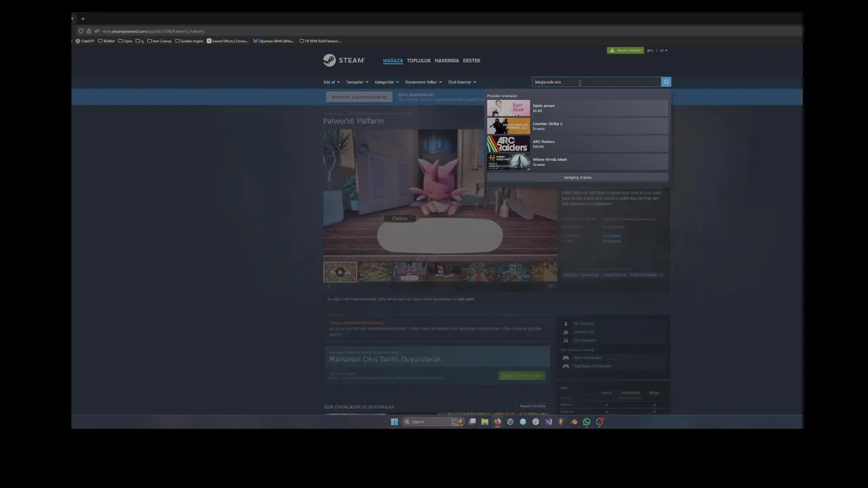Click the Palworld: Palfarm title
Viewport: 868px width, 488px height.
353,121
